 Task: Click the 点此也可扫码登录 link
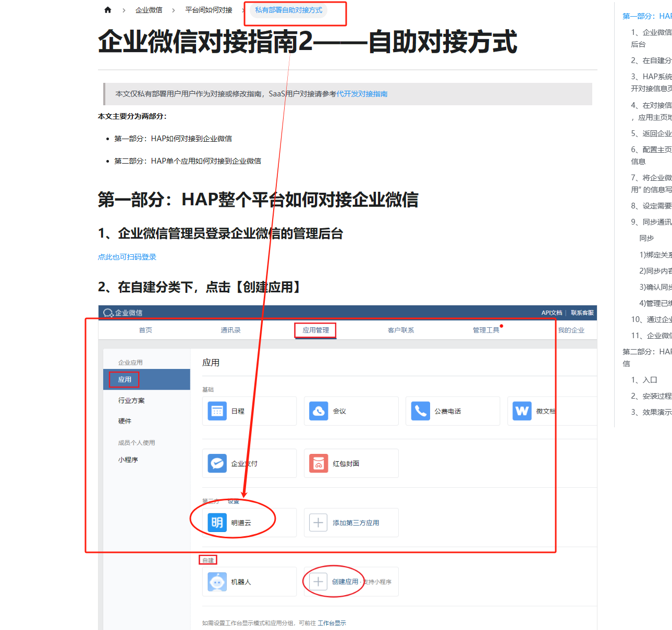[x=127, y=257]
